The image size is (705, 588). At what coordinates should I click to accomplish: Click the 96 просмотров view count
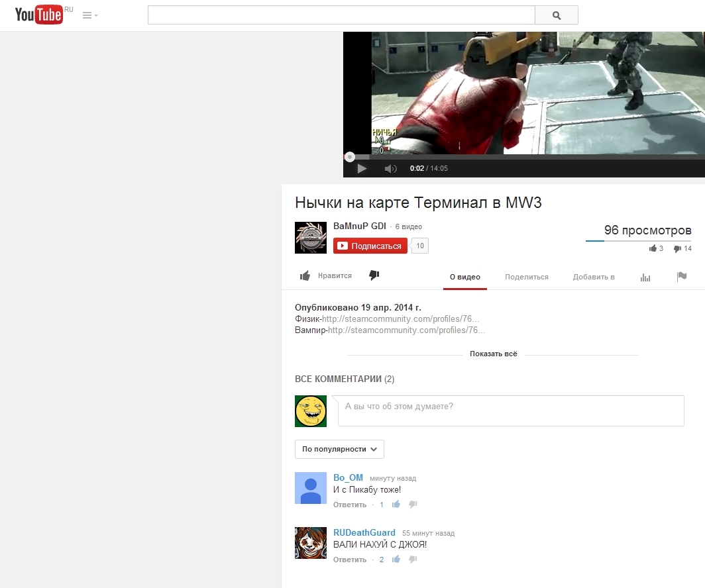647,230
